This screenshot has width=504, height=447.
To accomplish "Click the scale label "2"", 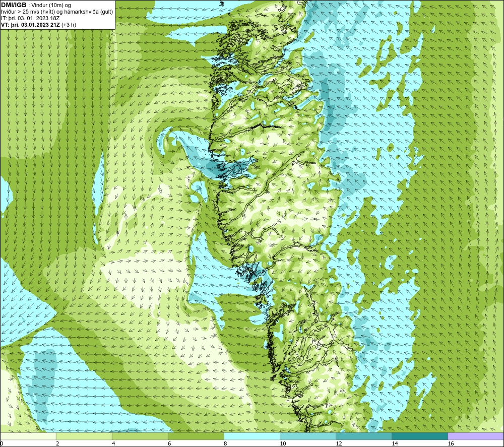I will point(57,443).
